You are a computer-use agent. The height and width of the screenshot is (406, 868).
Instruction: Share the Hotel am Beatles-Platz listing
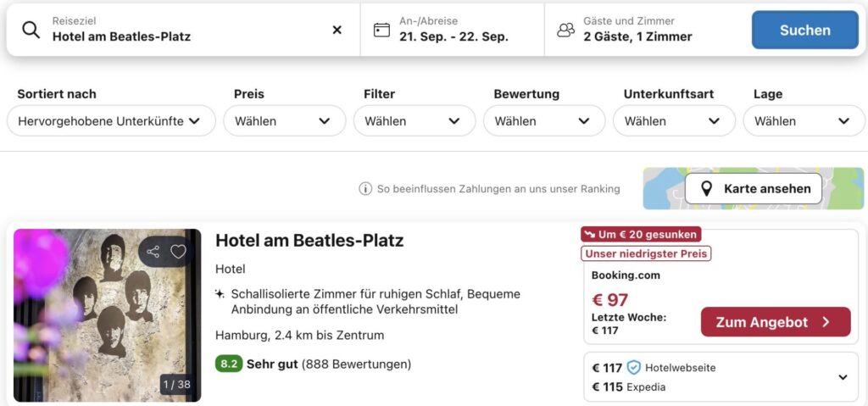153,252
